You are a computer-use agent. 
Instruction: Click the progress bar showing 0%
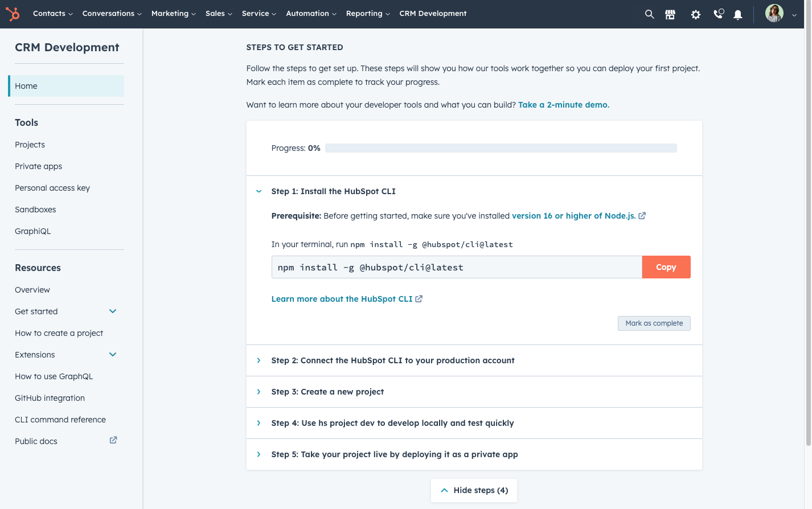[500, 147]
